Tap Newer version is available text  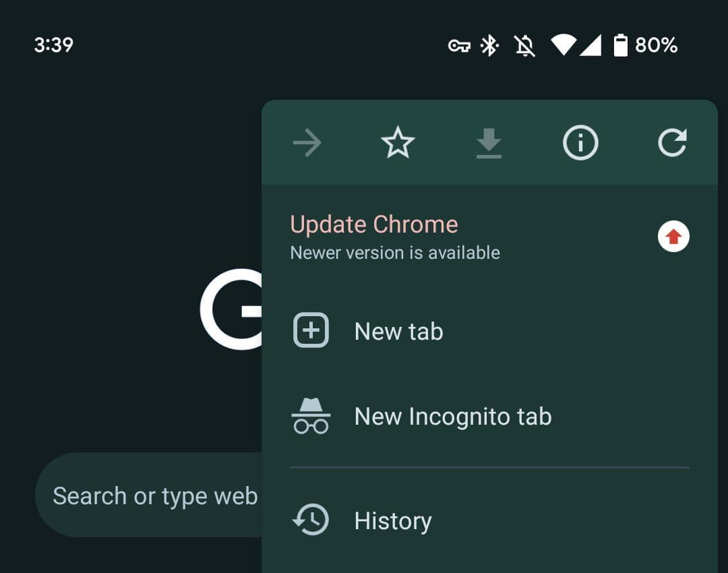pyautogui.click(x=394, y=253)
